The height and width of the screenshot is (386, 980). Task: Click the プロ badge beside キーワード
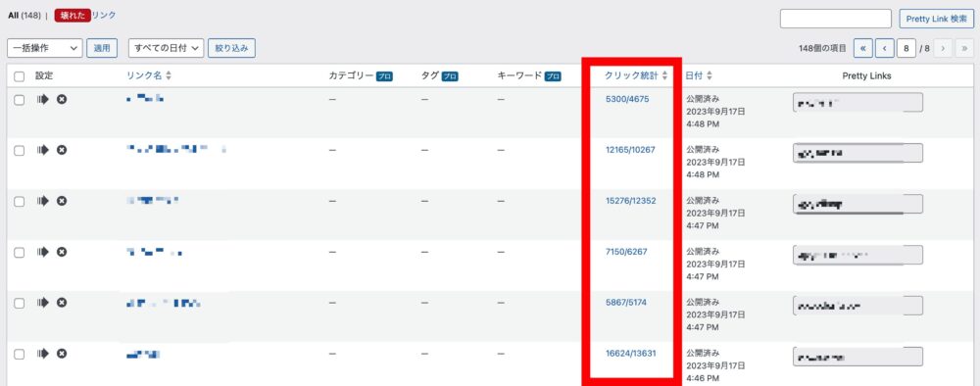click(x=553, y=76)
